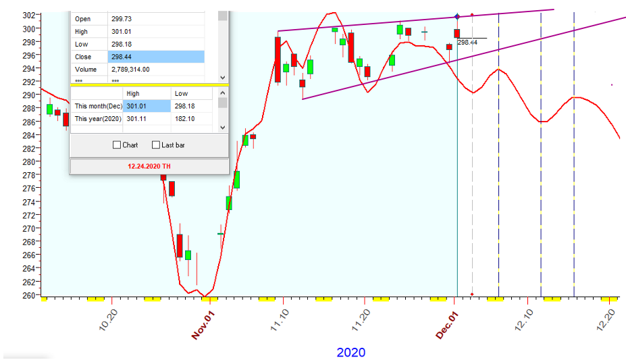Select the Nov.01 date on time axis
The image size is (626, 364).
pyautogui.click(x=203, y=324)
